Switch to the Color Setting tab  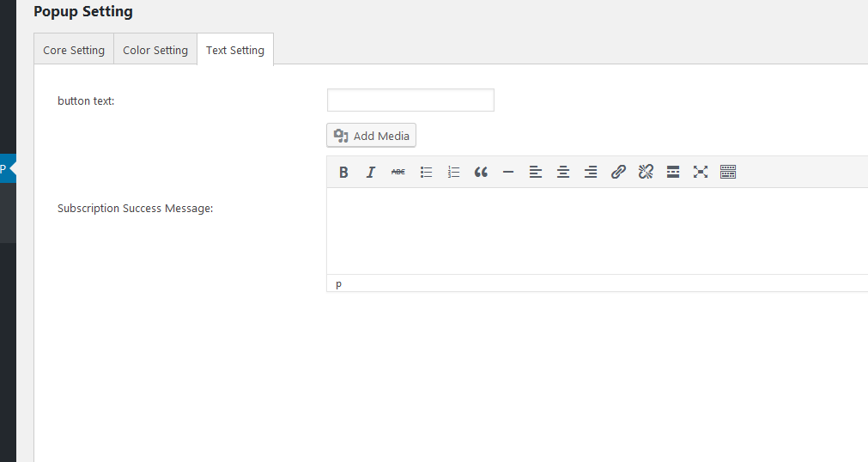coord(155,50)
